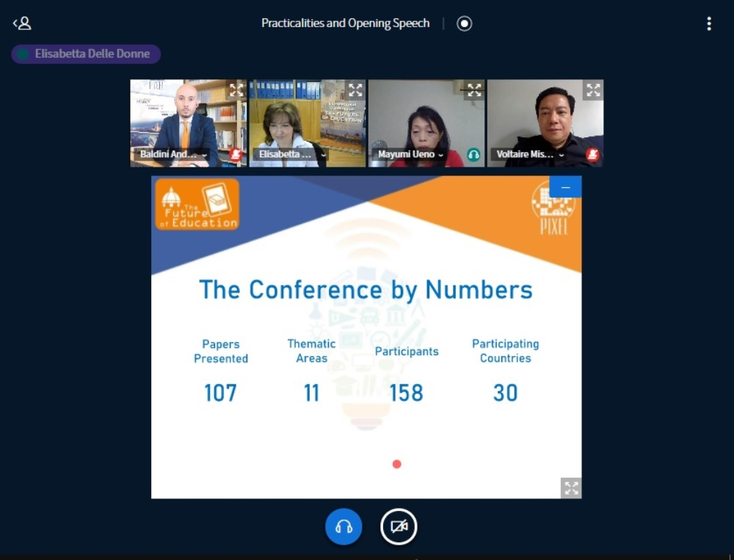Viewport: 734px width, 560px height.
Task: Open the three-dot options menu
Action: tap(708, 23)
